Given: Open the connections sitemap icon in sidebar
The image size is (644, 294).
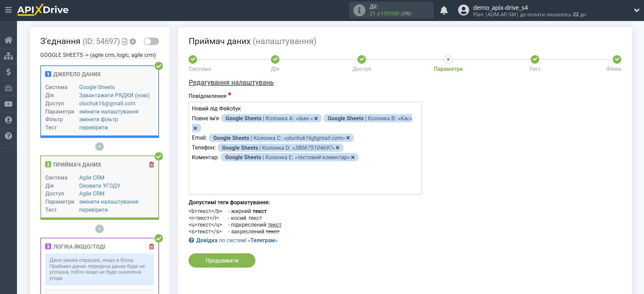Looking at the screenshot, I should tap(8, 56).
